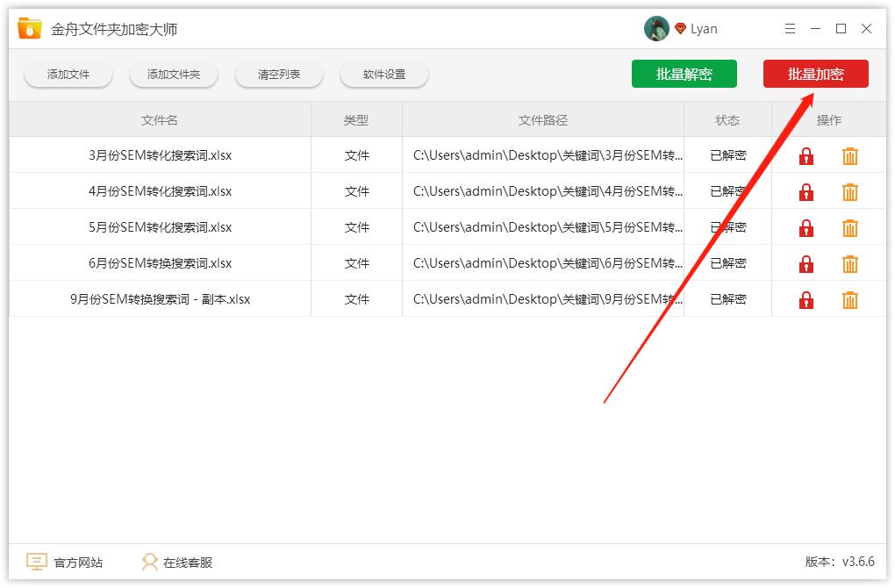Open 软件设置 settings
This screenshot has width=895, height=588.
pyautogui.click(x=383, y=74)
